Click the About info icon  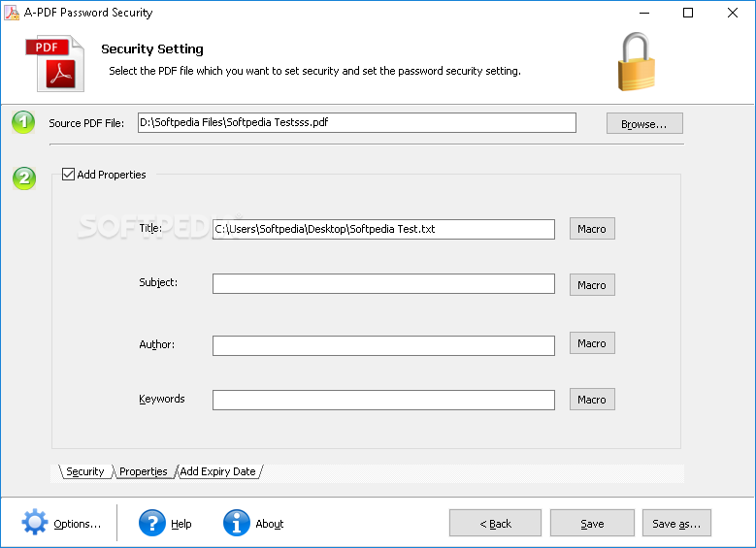coord(236,523)
